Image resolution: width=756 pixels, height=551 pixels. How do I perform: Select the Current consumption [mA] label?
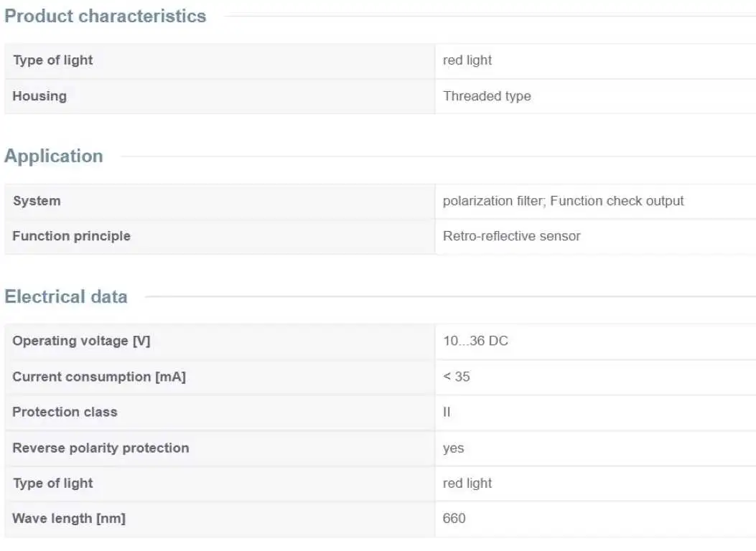coord(99,377)
